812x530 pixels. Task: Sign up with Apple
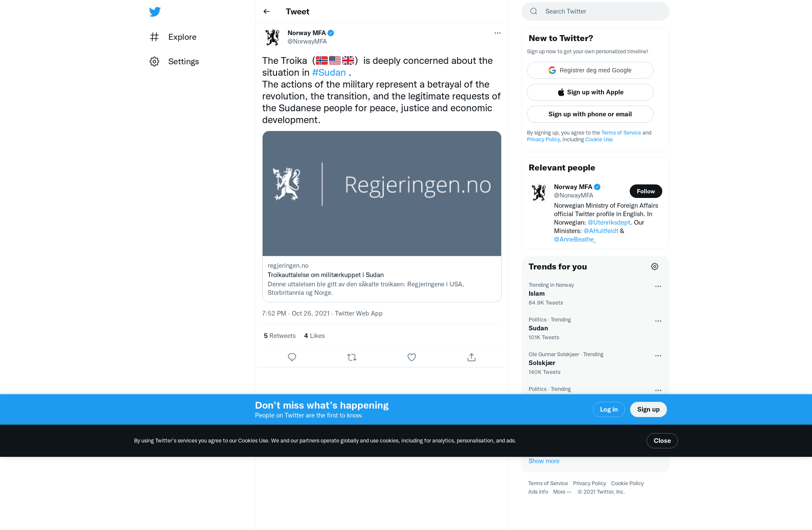[590, 92]
